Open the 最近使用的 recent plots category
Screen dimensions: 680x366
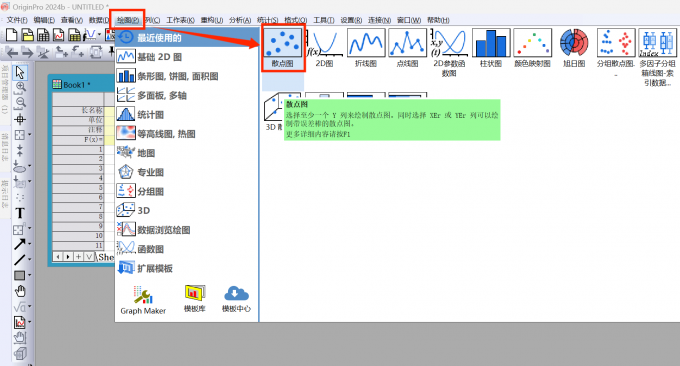(187, 38)
